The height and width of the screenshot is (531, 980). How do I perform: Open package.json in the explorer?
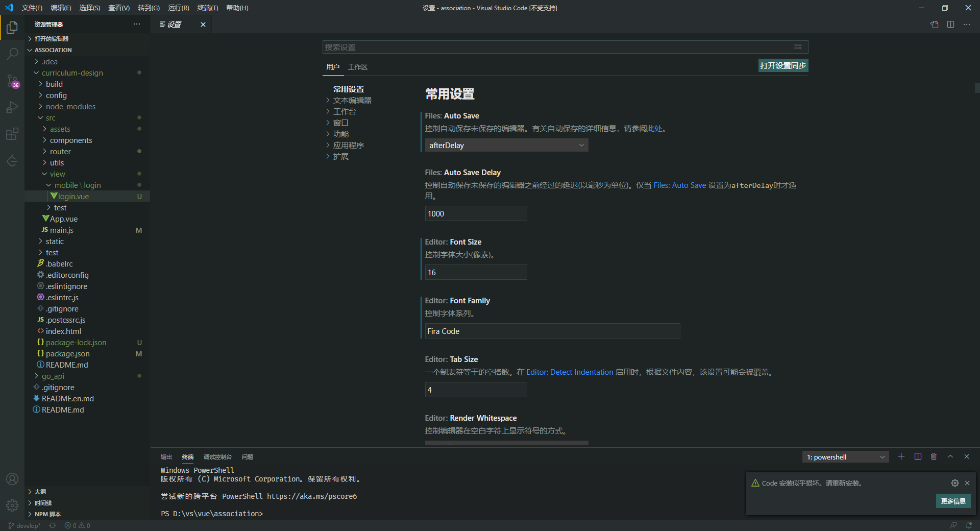pyautogui.click(x=87, y=354)
